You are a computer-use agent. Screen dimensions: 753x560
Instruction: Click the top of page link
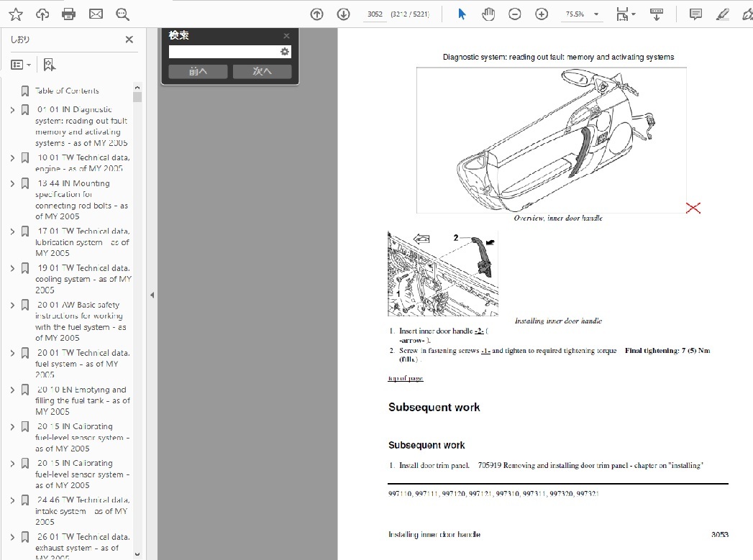point(406,378)
